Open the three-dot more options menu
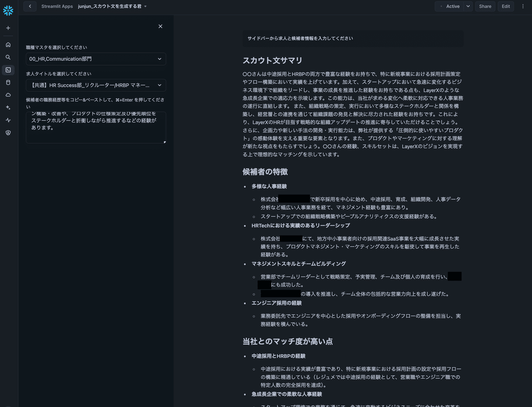Screen dimensions: 532x407 [523, 6]
